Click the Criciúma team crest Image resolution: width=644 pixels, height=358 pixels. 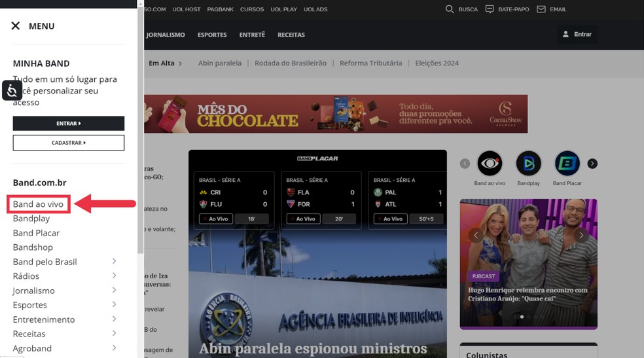[x=204, y=192]
